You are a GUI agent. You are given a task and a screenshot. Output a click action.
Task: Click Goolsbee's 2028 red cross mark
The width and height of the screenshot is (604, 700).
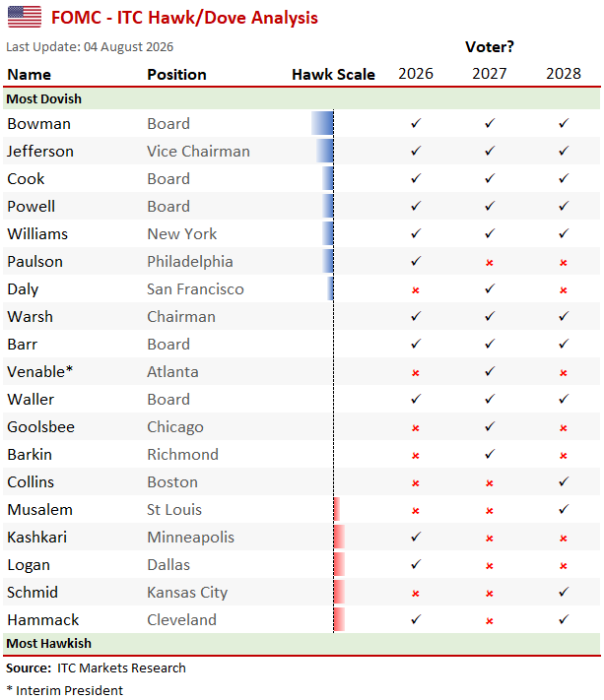tap(564, 428)
